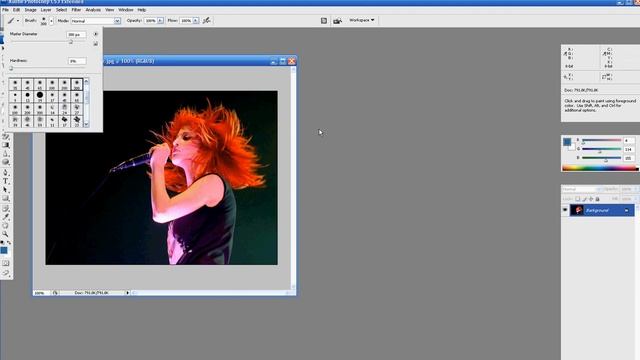This screenshot has width=640, height=360.
Task: Open the Help menu
Action: pos(142,10)
